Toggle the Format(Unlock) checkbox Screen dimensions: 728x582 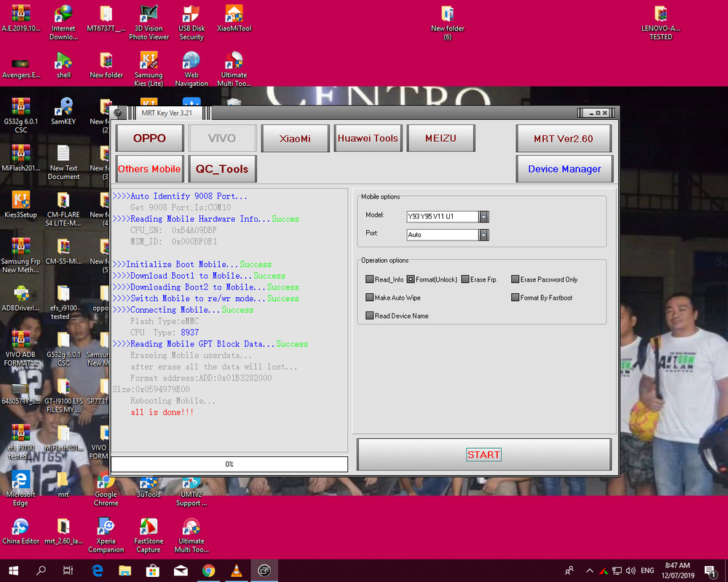(411, 279)
